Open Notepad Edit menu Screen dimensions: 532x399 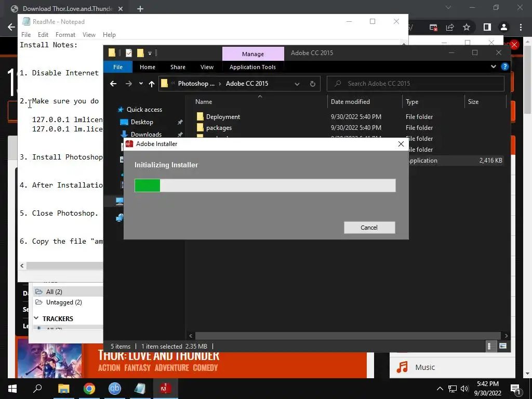pyautogui.click(x=43, y=35)
